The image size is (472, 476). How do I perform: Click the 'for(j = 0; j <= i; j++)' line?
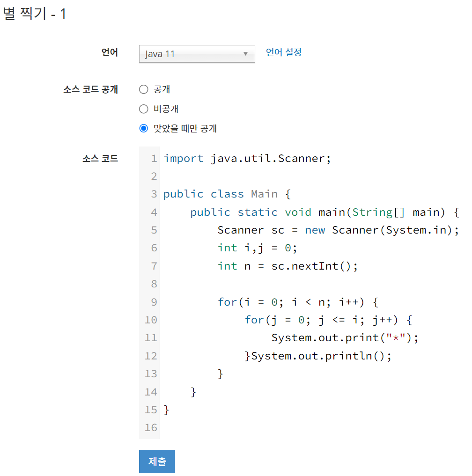coord(328,320)
